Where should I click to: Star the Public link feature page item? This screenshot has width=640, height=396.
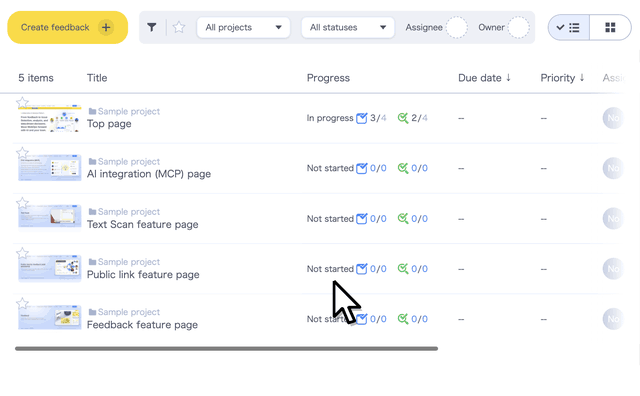22,253
